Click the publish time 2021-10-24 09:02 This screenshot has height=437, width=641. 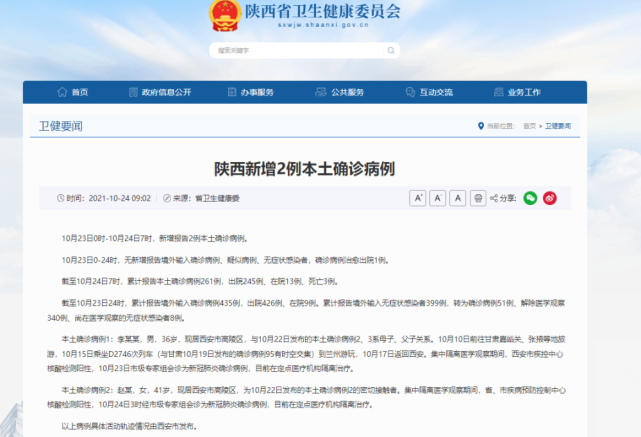[119, 198]
